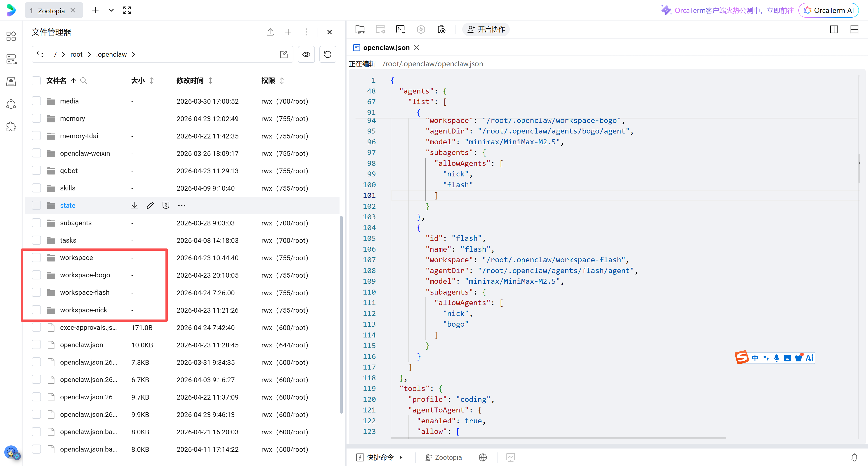
Task: Rename the state folder with edit icon
Action: [x=150, y=205]
